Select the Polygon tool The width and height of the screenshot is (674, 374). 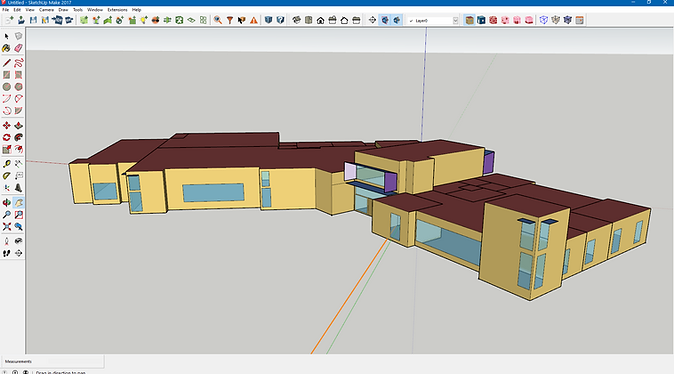point(18,87)
